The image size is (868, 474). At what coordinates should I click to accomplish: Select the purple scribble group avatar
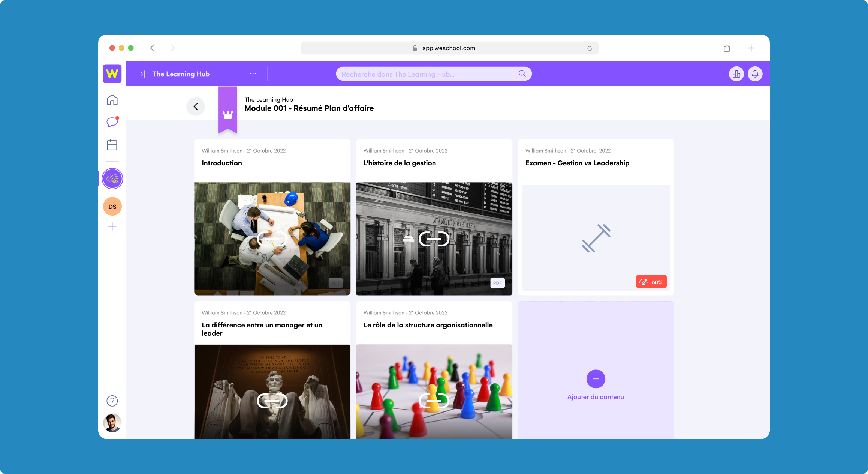click(x=112, y=178)
